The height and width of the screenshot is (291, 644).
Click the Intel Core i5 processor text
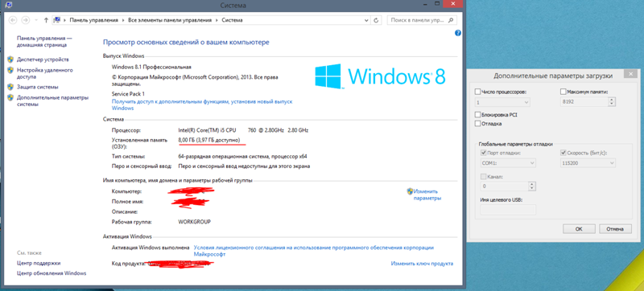(243, 130)
